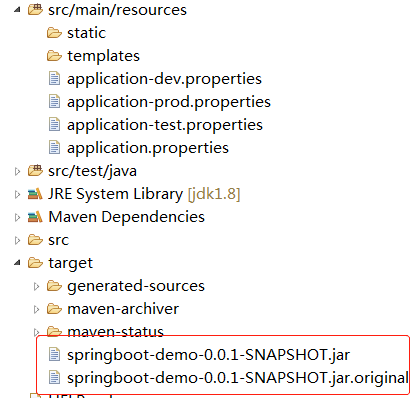Screen dimensions: 420x398
Task: Click the application-dev.properties file icon
Action: coord(54,79)
